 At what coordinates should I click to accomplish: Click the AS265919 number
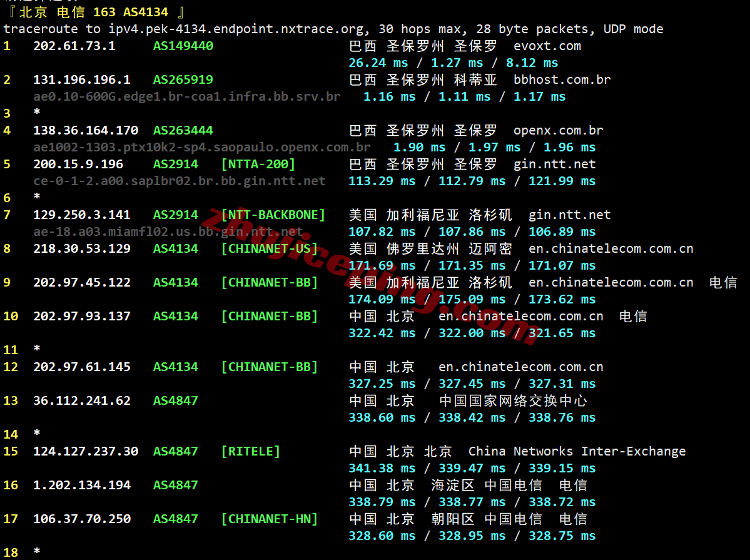tap(183, 79)
